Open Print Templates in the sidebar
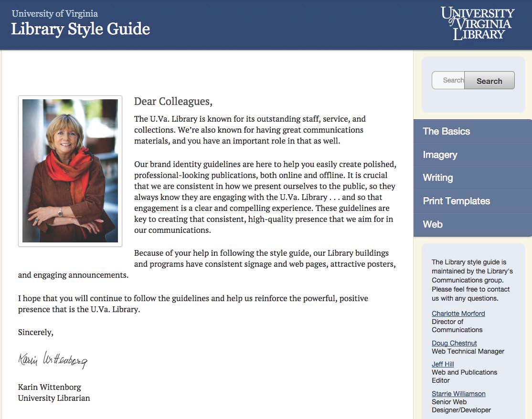Image resolution: width=532 pixels, height=419 pixels. click(x=456, y=201)
